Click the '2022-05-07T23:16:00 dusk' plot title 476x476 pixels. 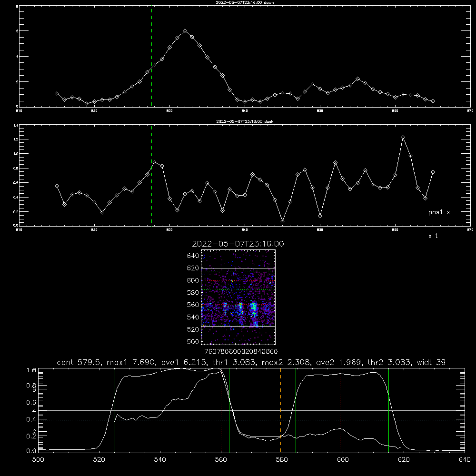(245, 121)
